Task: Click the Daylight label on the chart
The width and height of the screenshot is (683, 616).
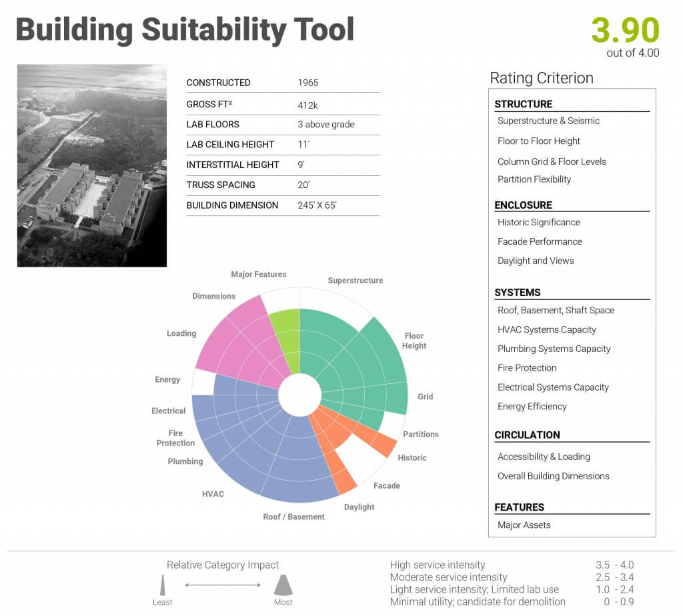Action: [x=359, y=507]
